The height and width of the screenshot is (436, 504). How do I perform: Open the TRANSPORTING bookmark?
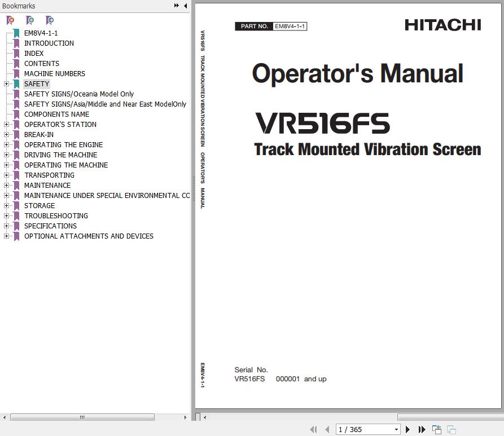pyautogui.click(x=49, y=175)
